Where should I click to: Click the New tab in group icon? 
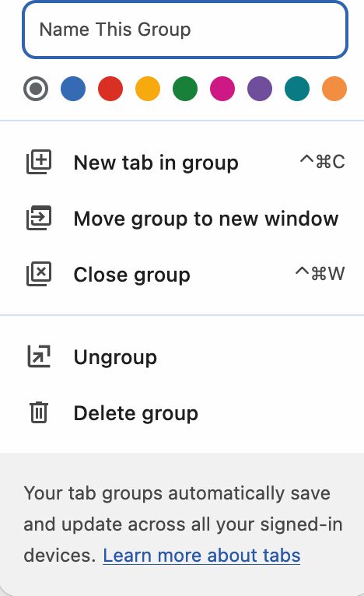click(x=39, y=162)
